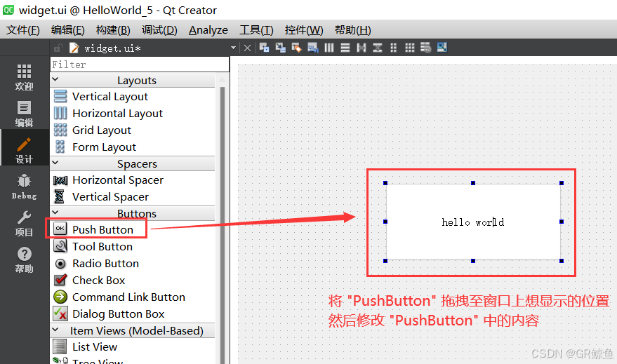Switch to Edit Widgets mode icon
The width and height of the screenshot is (617, 364).
coord(265,48)
